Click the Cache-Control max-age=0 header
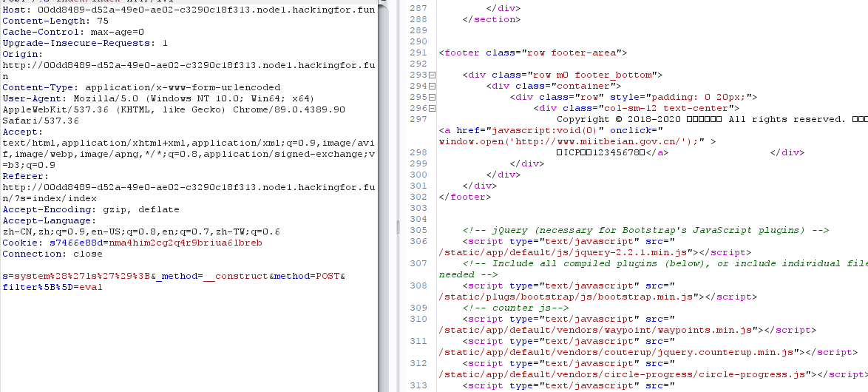This screenshot has height=392, width=868. tap(73, 32)
